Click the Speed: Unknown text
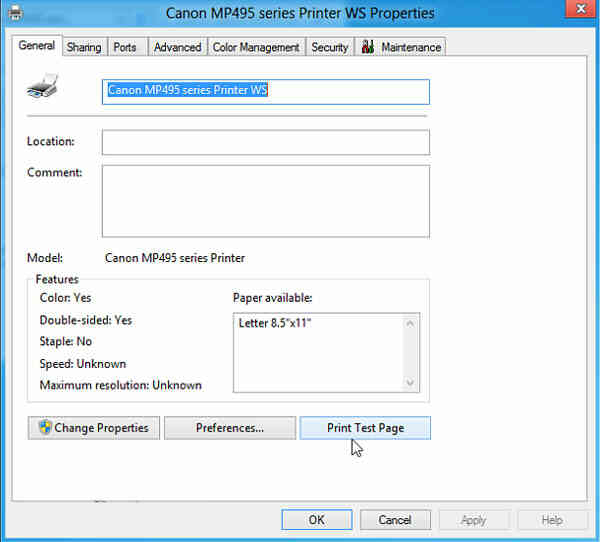Viewport: 600px width, 542px height. [83, 364]
